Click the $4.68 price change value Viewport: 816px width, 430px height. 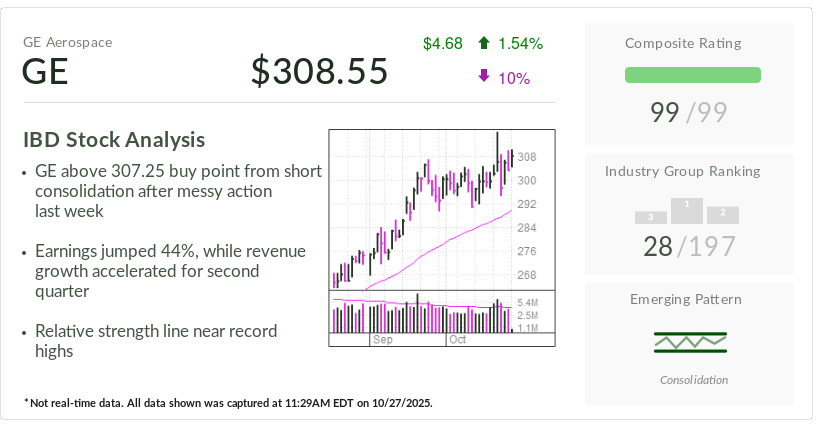click(442, 43)
